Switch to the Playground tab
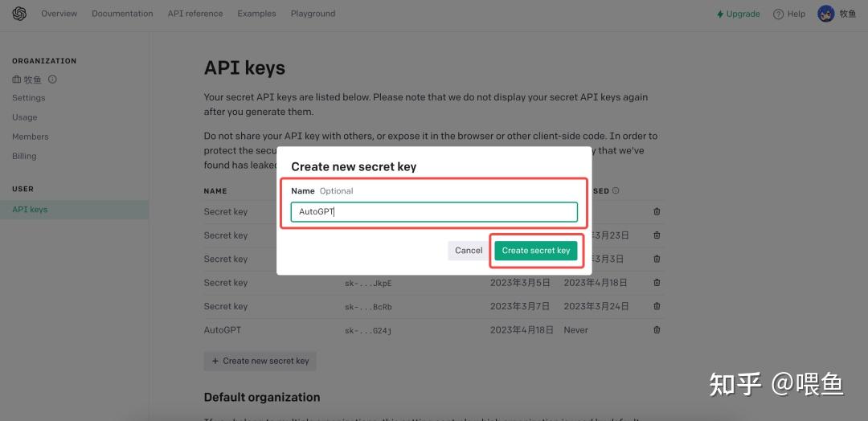Screen dimensions: 868x421 point(313,14)
